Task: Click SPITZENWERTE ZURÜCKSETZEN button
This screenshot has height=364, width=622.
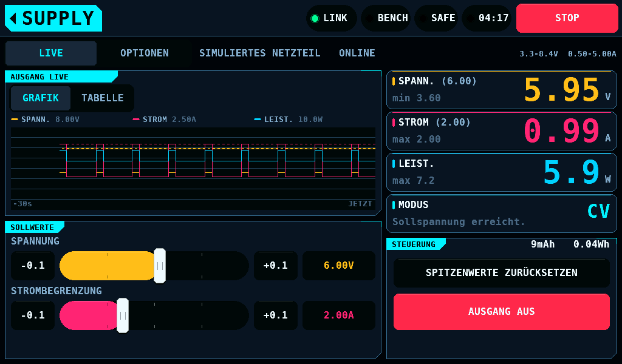Action: click(501, 272)
